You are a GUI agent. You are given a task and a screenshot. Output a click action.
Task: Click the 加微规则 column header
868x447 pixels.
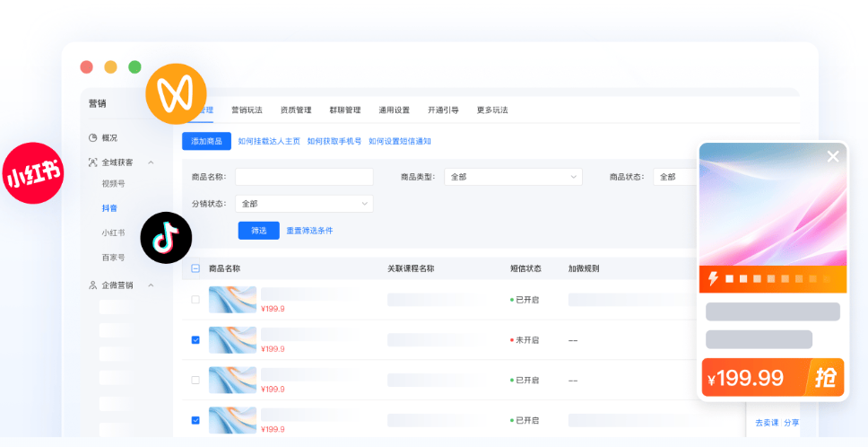click(584, 268)
